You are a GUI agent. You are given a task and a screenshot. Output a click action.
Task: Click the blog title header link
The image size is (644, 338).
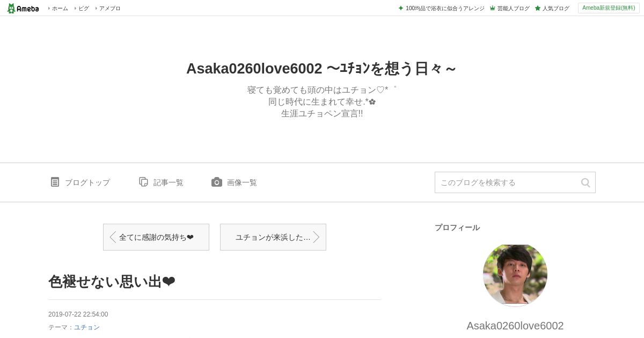tap(321, 69)
